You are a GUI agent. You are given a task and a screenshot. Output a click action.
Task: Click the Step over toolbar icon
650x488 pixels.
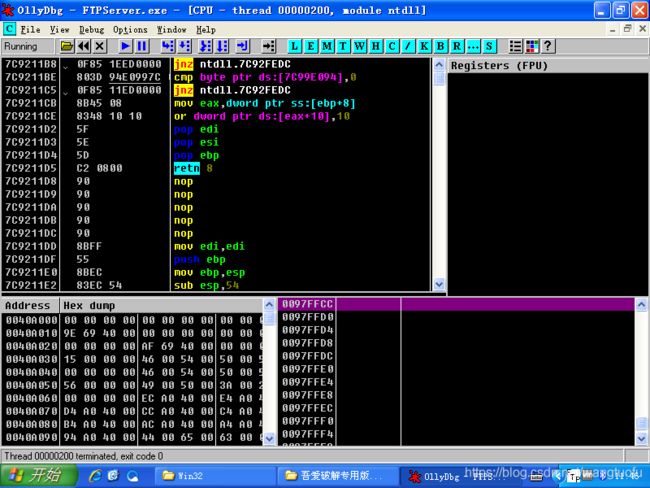[x=184, y=46]
